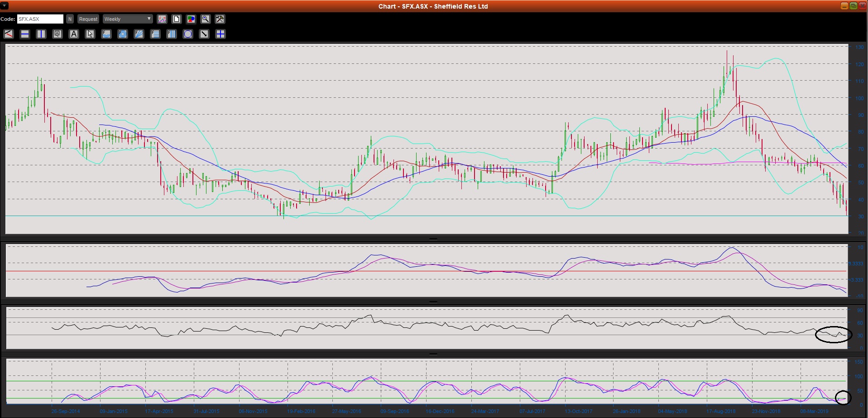Open the window menu arrow in title bar
Viewport: 868px width, 418px height.
[4, 6]
